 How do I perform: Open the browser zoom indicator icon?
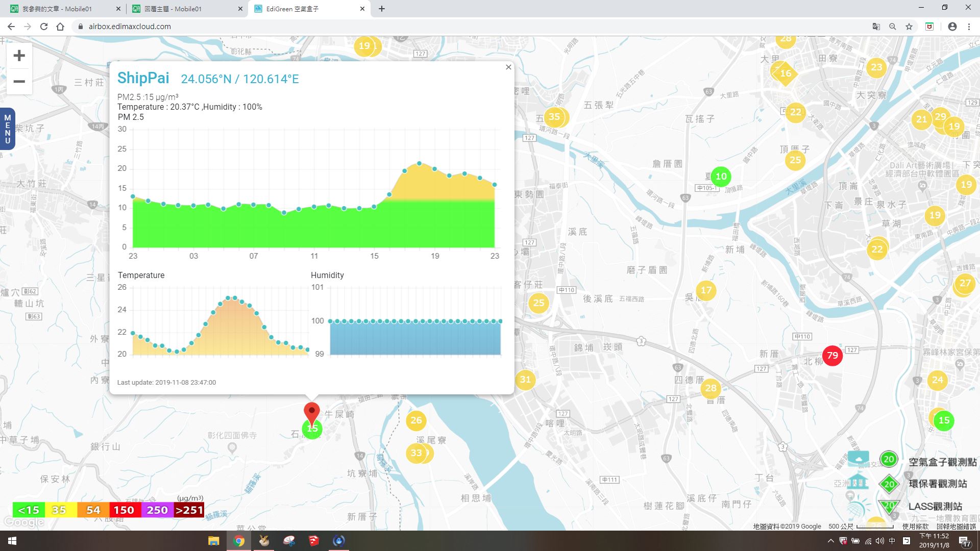coord(893,27)
